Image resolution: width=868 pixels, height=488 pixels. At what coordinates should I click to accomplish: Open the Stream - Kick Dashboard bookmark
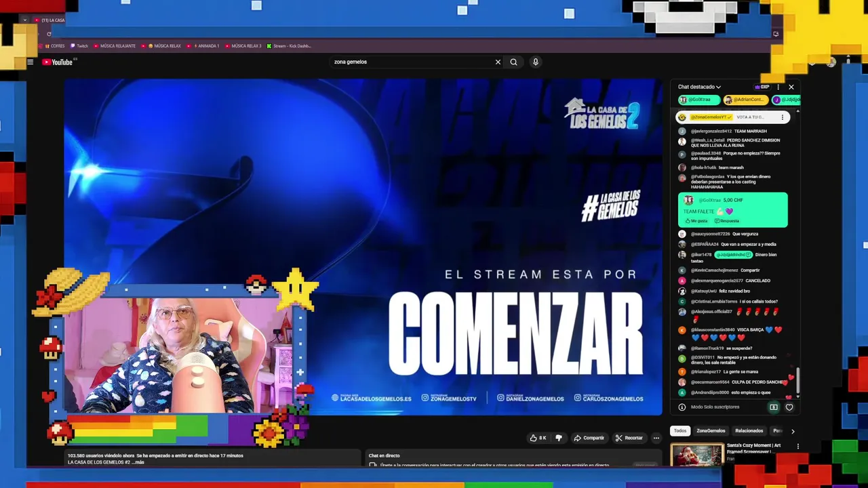289,46
